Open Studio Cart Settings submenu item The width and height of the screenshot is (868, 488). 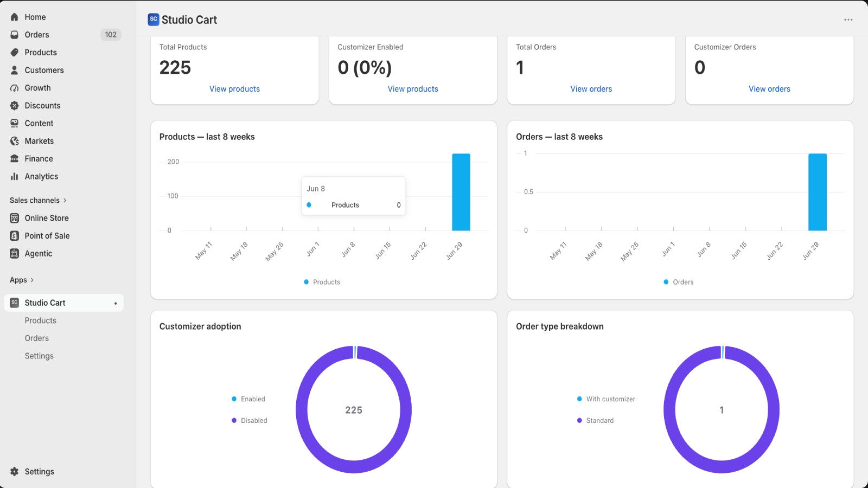39,356
